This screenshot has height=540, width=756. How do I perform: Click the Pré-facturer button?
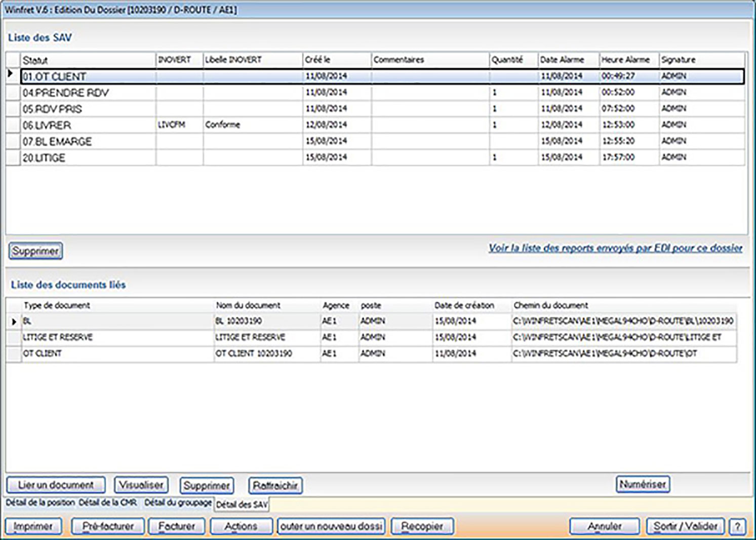[x=108, y=526]
